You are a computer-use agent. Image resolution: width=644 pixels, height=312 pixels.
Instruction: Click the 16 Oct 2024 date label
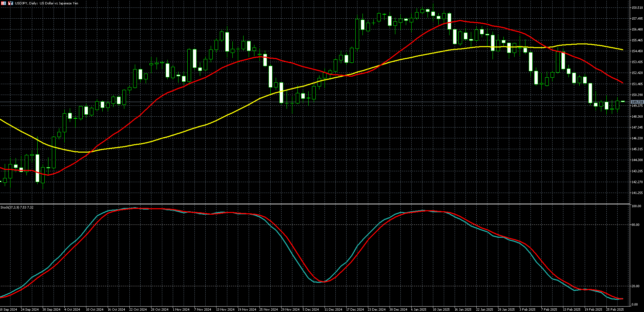tap(116, 310)
